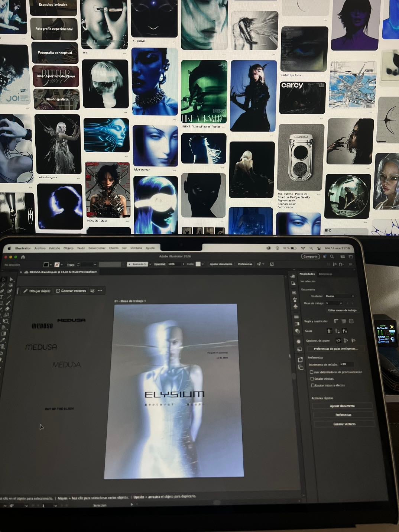The image size is (399, 532).
Task: Open the Unidades Píxeles dropdown
Action: tap(340, 296)
